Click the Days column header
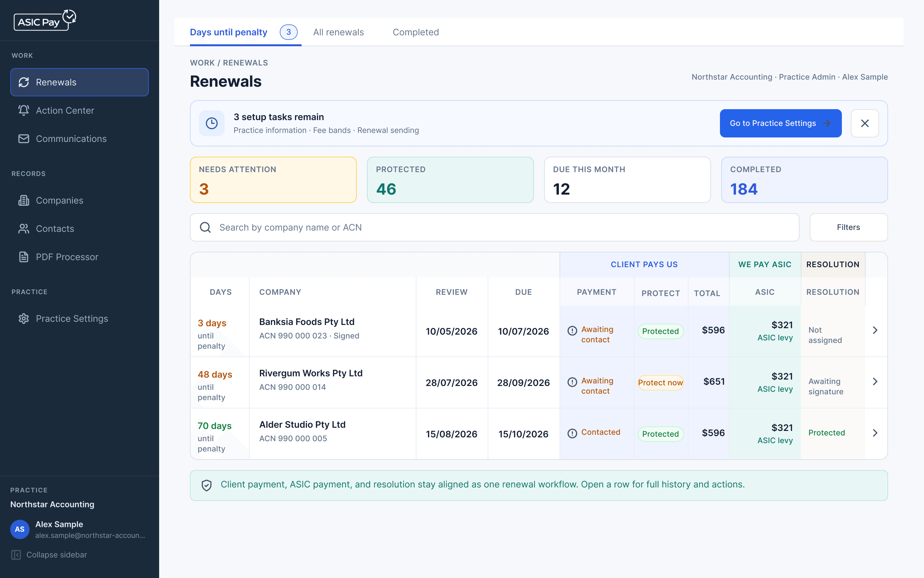The image size is (924, 578). click(x=221, y=292)
